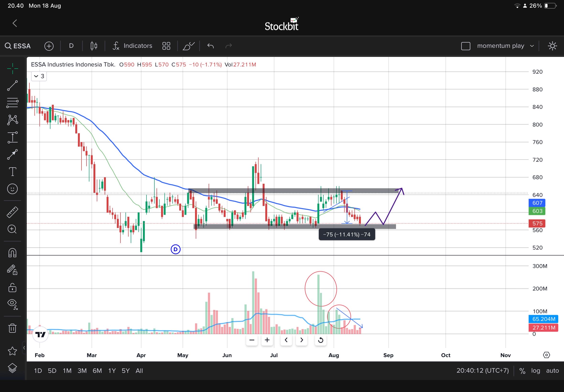Click the TradingView logo
This screenshot has width=564, height=392.
coord(40,335)
